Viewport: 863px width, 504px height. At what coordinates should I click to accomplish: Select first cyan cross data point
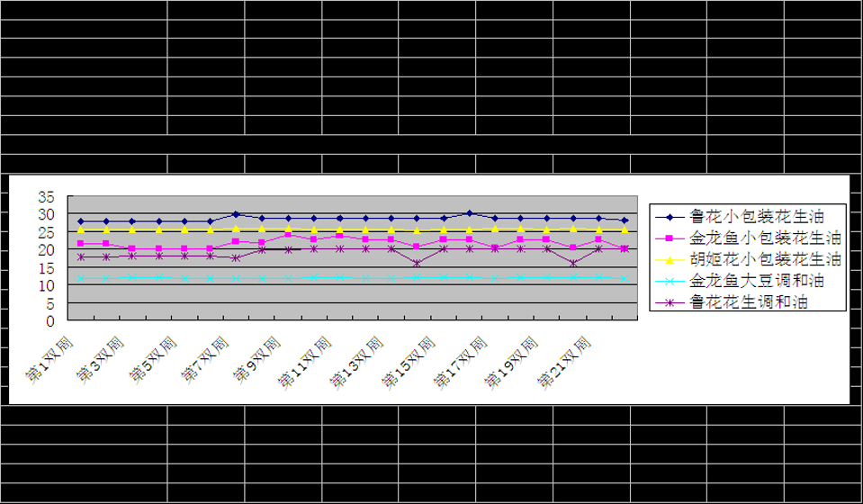tap(81, 278)
